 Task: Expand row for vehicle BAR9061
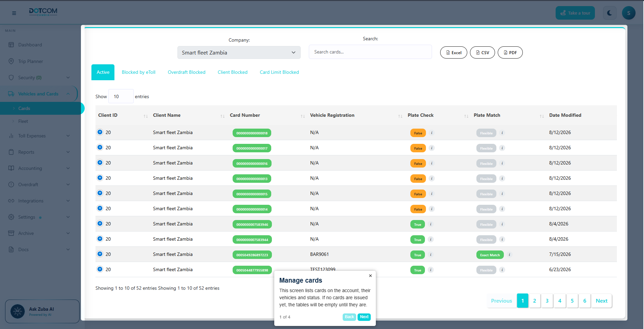(100, 254)
